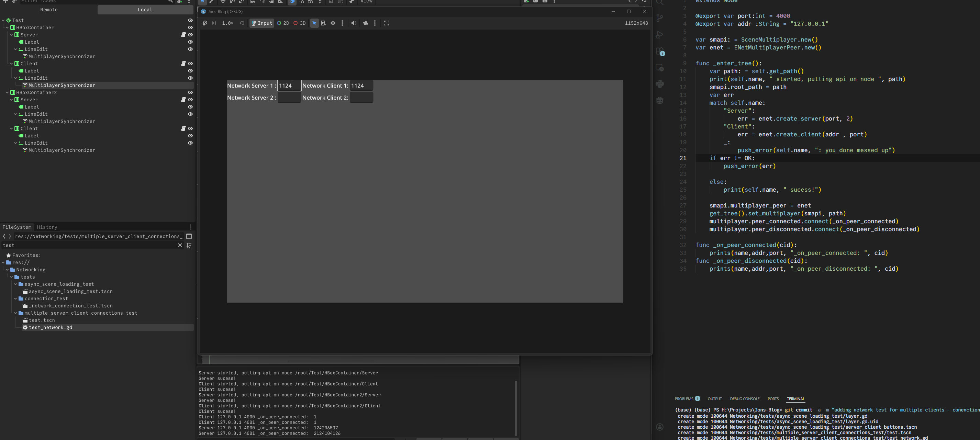
Task: Open the DEBUG CONSOLE panel tab
Action: [744, 399]
